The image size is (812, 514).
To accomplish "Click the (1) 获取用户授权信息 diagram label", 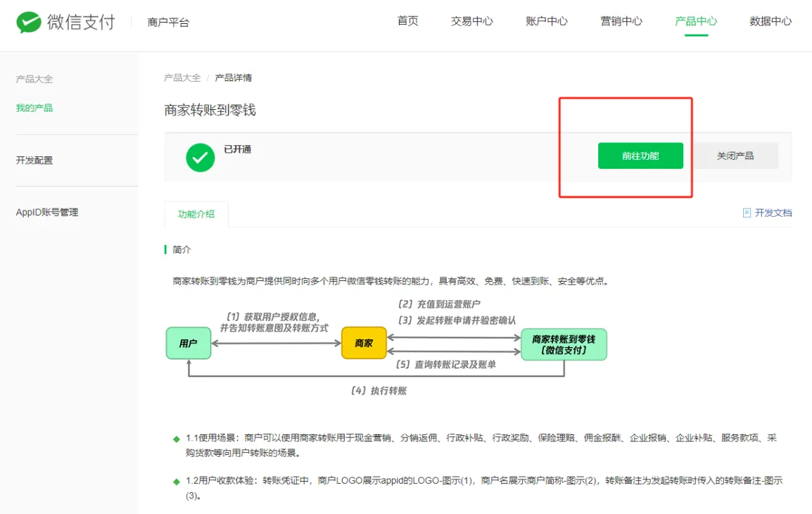I will 274,322.
